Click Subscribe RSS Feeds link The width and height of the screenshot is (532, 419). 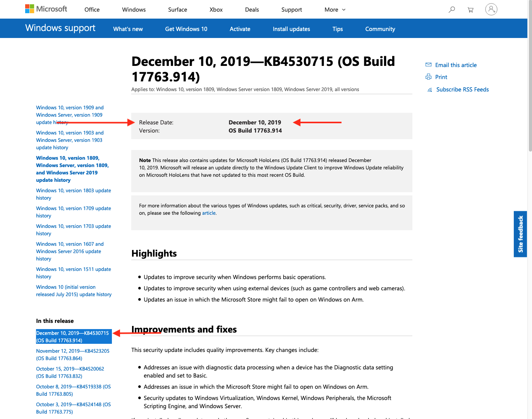[463, 90]
